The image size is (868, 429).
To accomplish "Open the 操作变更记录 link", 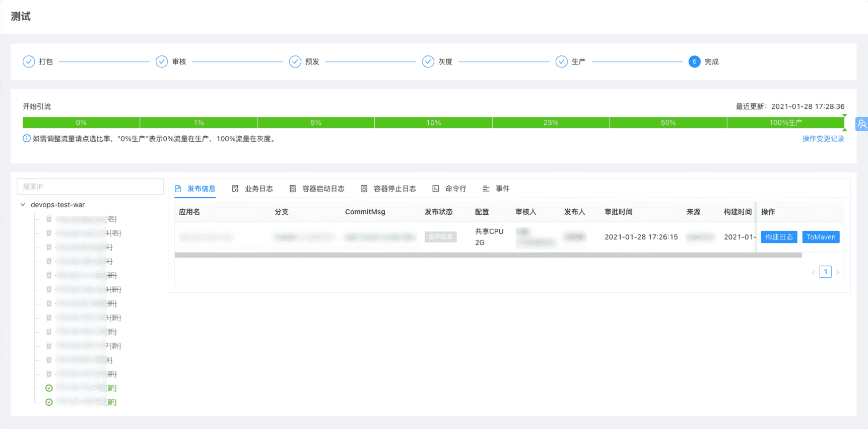I will (823, 139).
